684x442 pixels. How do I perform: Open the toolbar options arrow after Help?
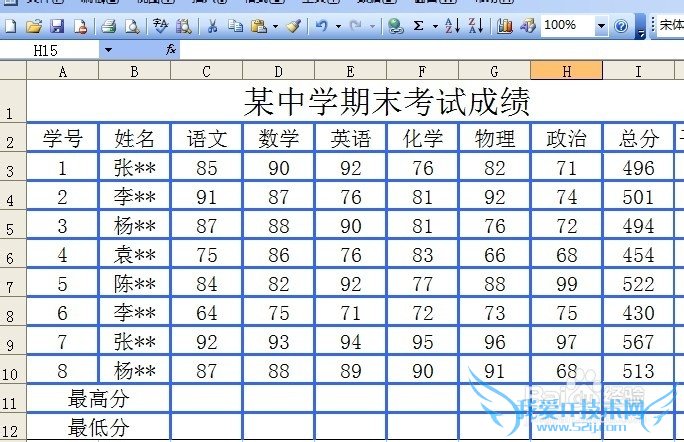tap(640, 27)
